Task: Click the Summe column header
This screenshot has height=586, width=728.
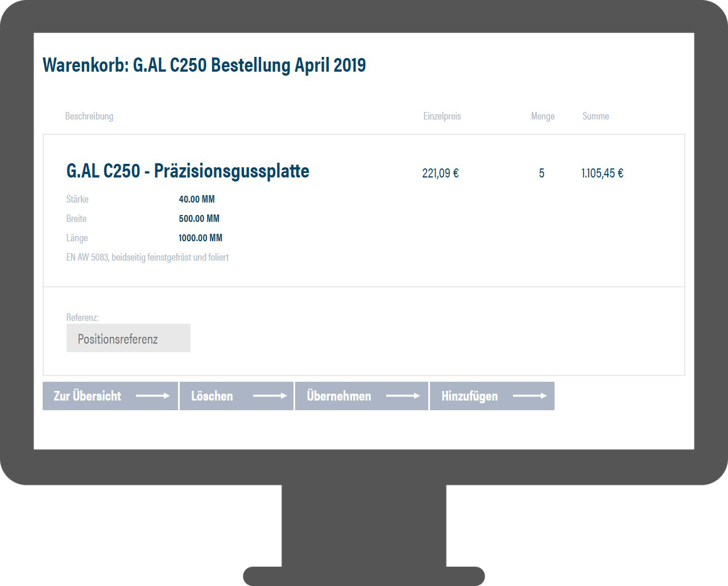Action: click(x=595, y=116)
